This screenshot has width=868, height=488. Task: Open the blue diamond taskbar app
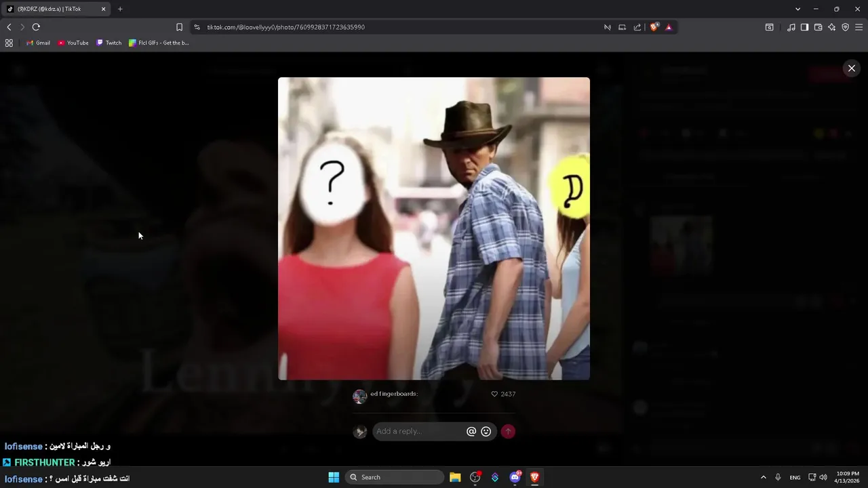[x=495, y=477]
